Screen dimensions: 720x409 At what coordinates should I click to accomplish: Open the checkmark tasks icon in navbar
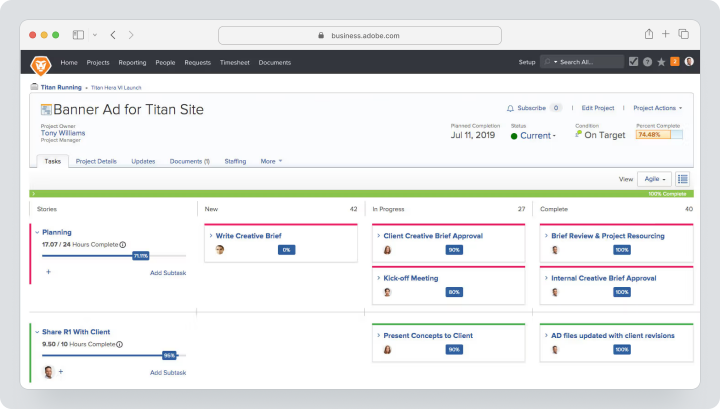click(x=633, y=62)
